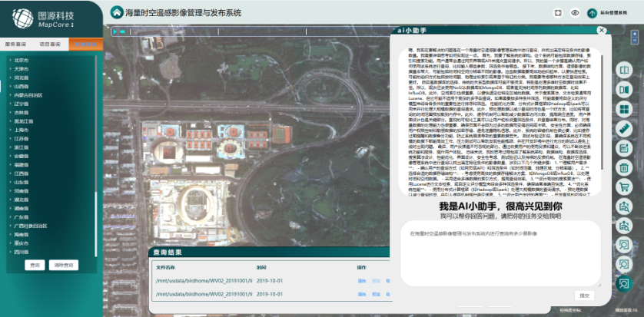Click the 查询 button in the sidebar

(35, 265)
